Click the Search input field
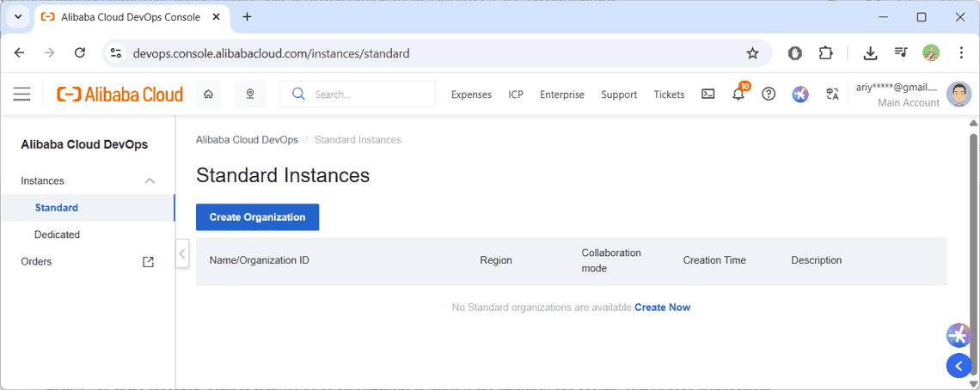The width and height of the screenshot is (980, 390). tap(358, 94)
